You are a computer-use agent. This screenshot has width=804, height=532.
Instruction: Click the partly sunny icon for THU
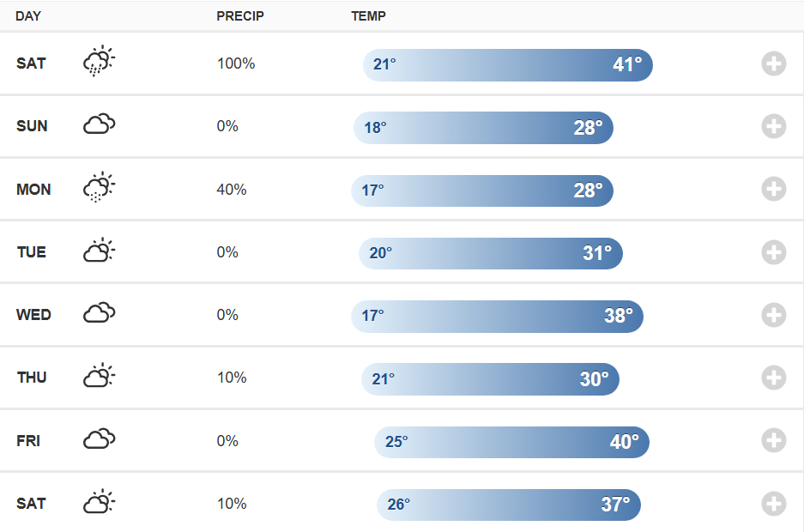tap(99, 377)
